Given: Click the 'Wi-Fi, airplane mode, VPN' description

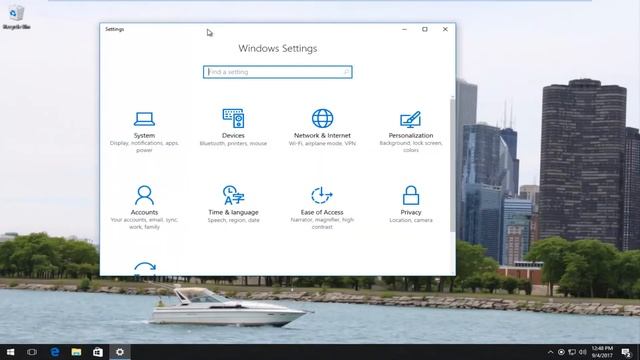Looking at the screenshot, I should (x=322, y=143).
